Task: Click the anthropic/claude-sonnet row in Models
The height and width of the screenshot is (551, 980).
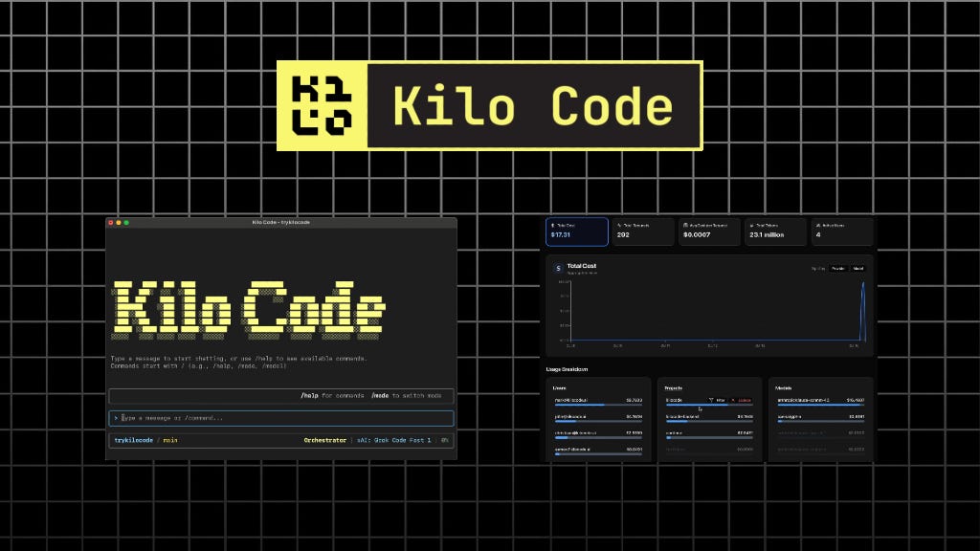Action: click(x=820, y=402)
